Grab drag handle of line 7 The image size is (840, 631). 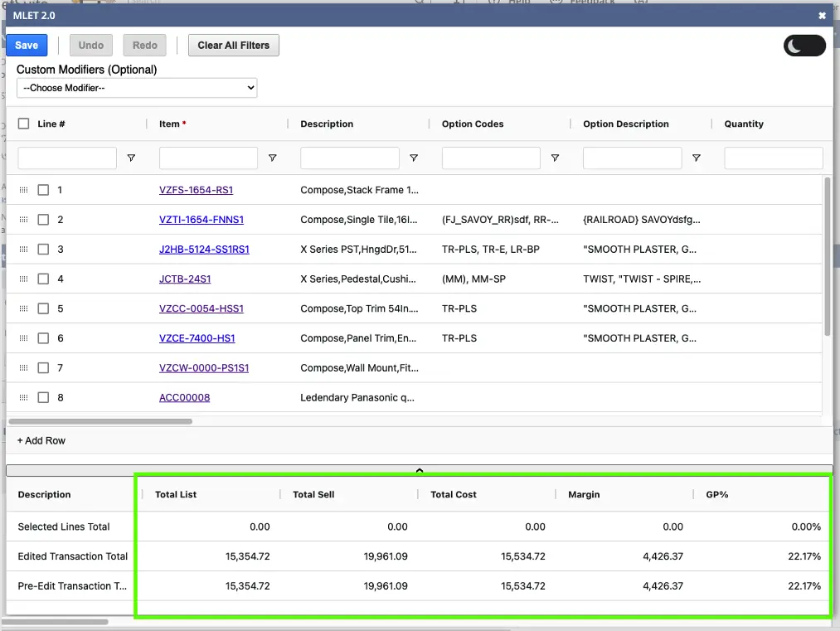coord(23,368)
